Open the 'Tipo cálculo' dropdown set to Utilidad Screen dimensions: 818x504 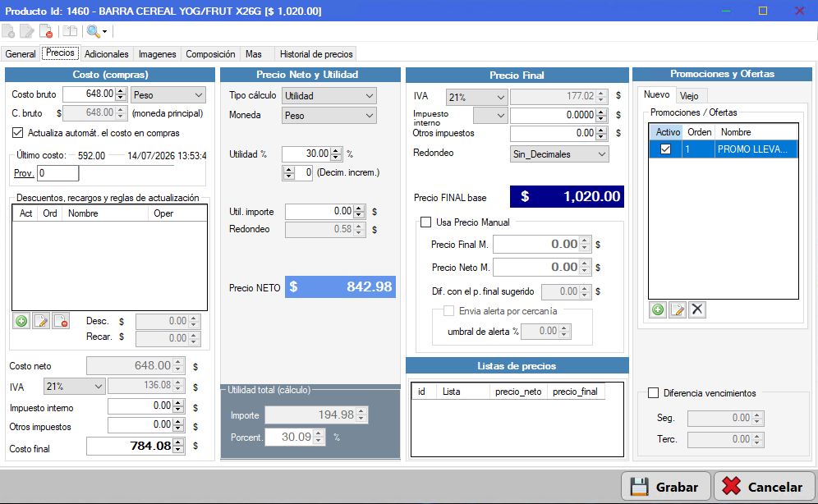pos(329,96)
